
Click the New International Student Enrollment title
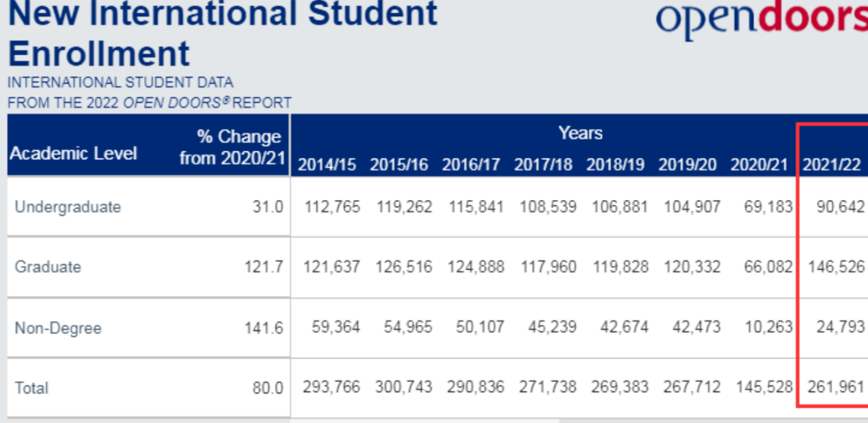click(222, 33)
